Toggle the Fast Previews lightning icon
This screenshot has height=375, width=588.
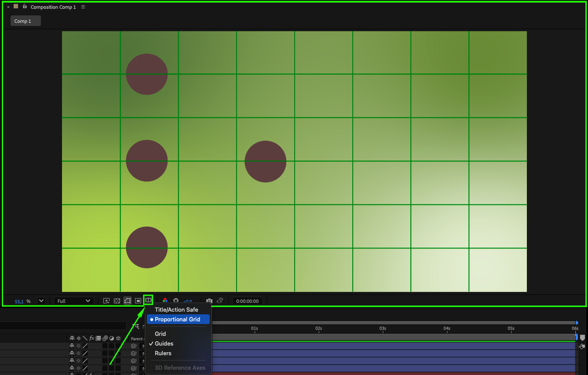[106, 301]
